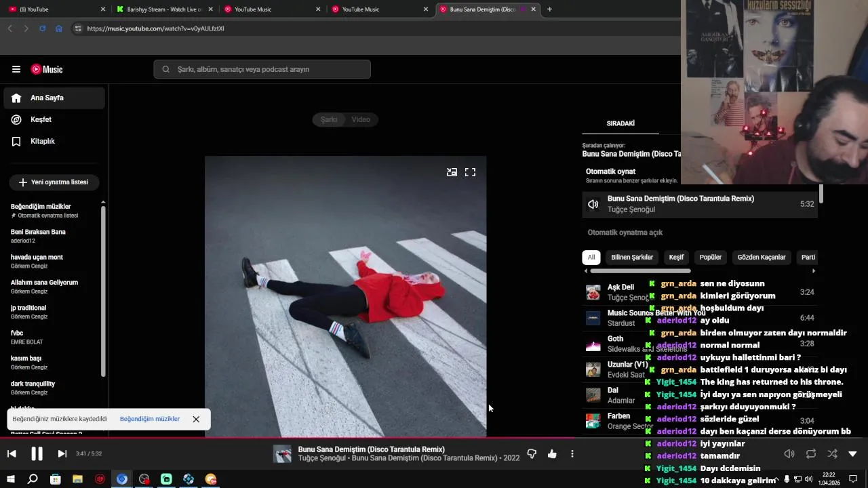Image resolution: width=868 pixels, height=488 pixels.
Task: Open the havada uçan mont playlist
Action: (54, 261)
